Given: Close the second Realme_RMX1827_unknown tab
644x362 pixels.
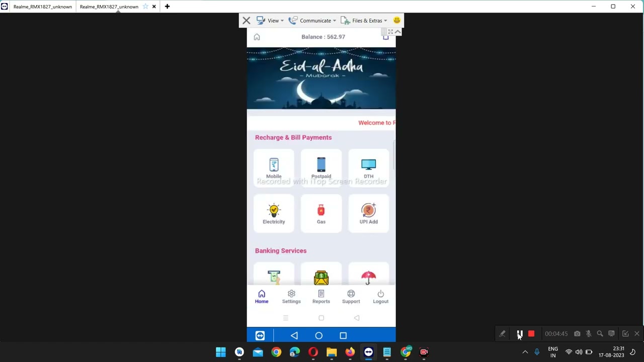Looking at the screenshot, I should (x=154, y=7).
